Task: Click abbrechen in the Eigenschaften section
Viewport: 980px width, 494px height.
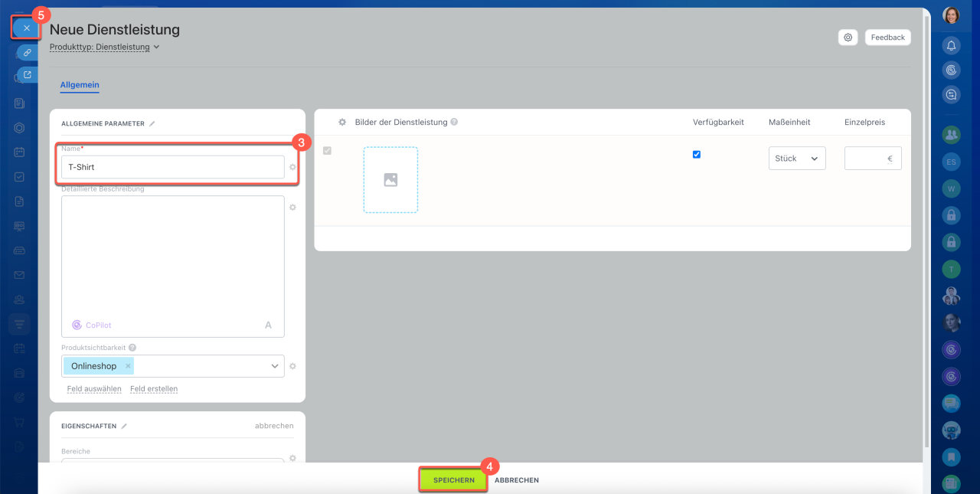Action: pos(274,426)
